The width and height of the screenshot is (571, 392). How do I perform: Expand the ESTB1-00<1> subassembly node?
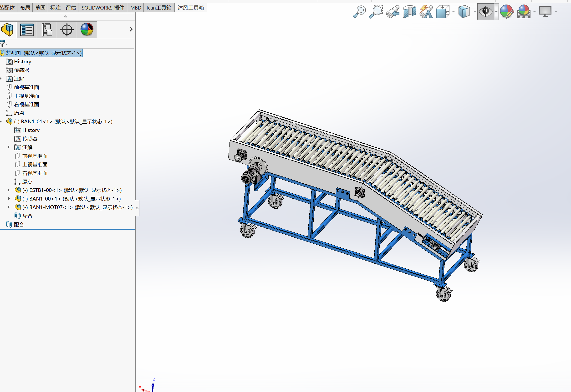pos(9,190)
